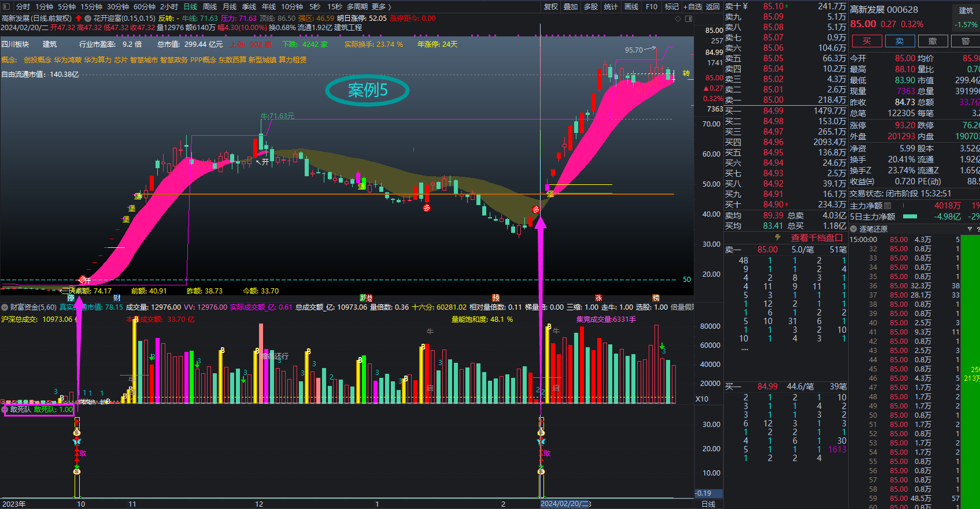Open the 统计 statistics tool
980x509 pixels.
tap(611, 7)
